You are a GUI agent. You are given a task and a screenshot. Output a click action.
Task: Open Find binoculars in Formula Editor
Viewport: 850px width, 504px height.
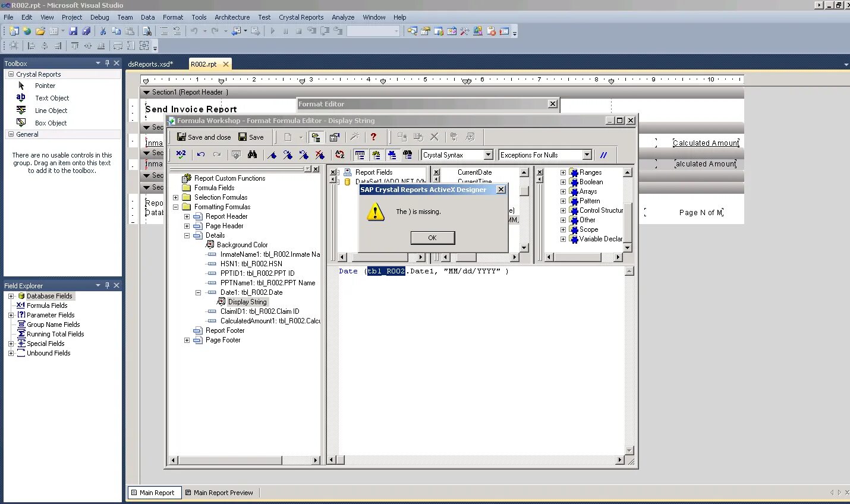pos(252,155)
